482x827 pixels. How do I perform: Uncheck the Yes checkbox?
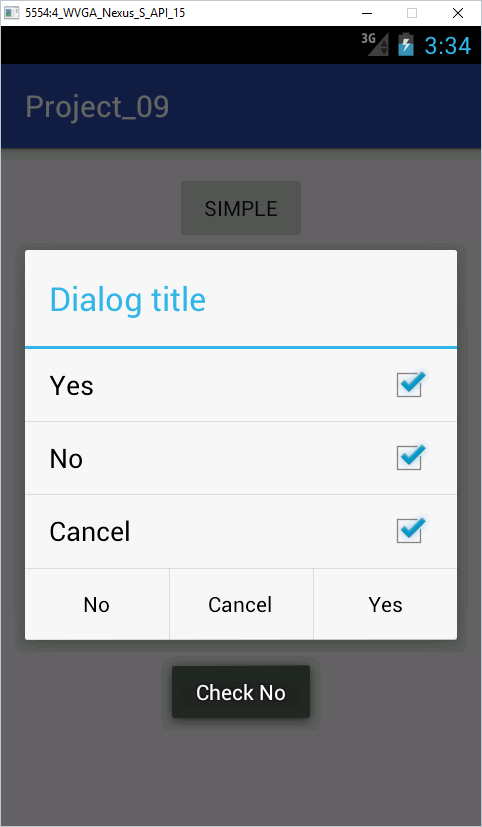pyautogui.click(x=411, y=384)
